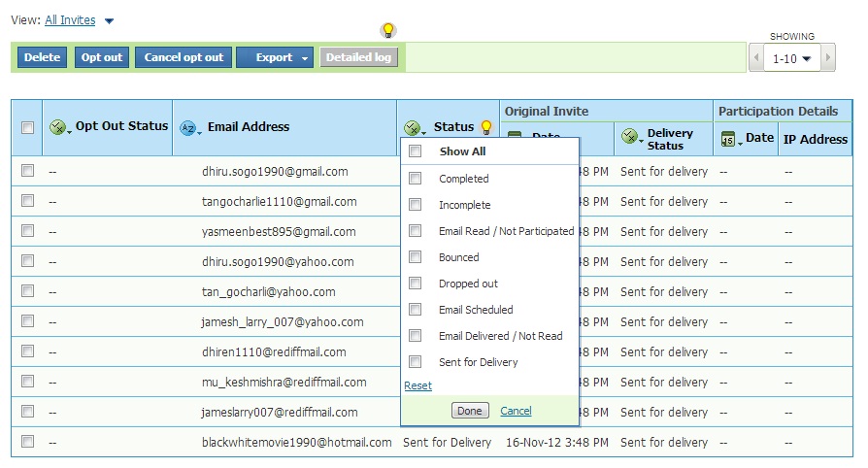Select the checkbox for dhiru.sogo1990@gmail.com row

tap(27, 171)
